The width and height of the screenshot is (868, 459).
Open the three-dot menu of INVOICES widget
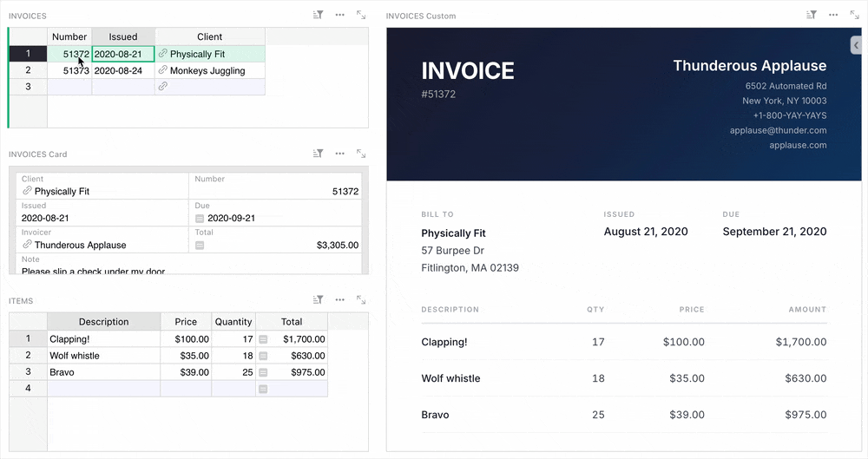pyautogui.click(x=339, y=16)
